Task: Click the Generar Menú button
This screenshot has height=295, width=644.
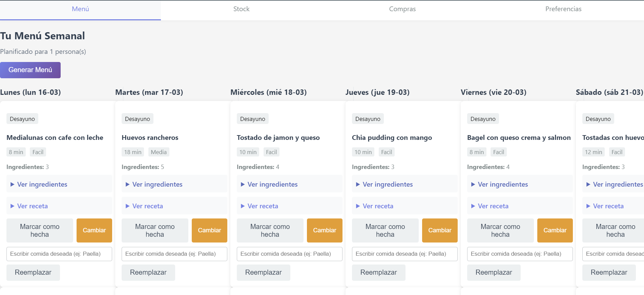Action: pos(30,70)
